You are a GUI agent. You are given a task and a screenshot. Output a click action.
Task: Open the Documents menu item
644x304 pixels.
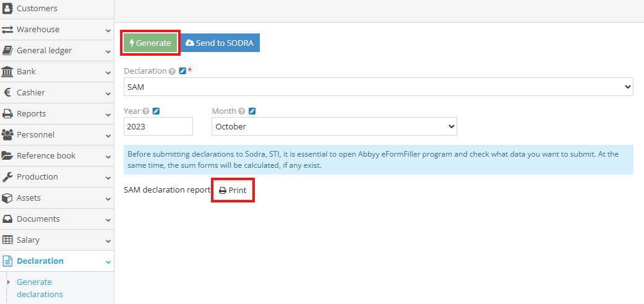[x=57, y=219]
